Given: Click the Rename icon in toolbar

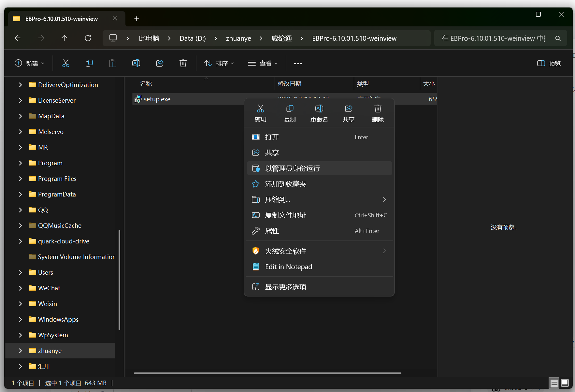Looking at the screenshot, I should point(136,63).
